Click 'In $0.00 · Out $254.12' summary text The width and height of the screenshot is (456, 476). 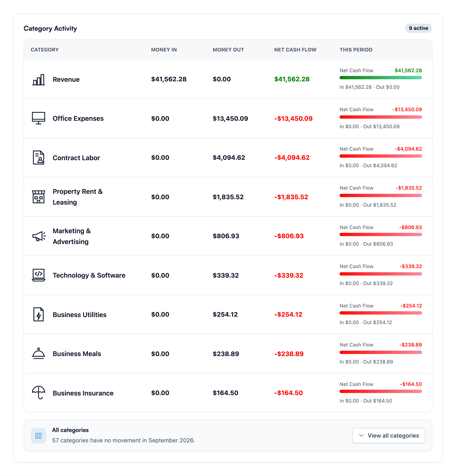click(x=366, y=322)
